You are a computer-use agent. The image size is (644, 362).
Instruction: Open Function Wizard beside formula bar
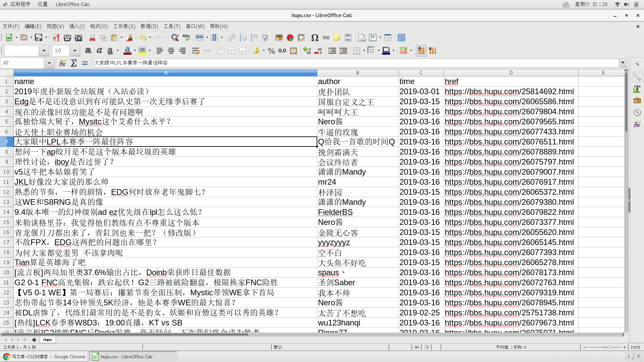point(62,63)
